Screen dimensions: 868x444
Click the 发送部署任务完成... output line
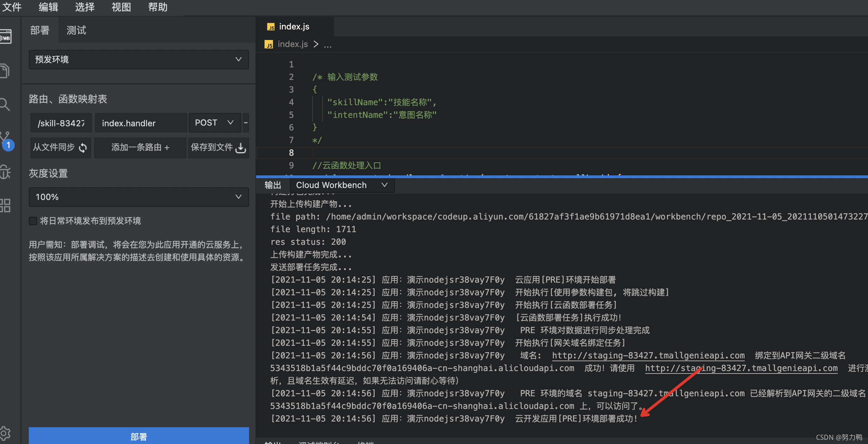coord(311,267)
